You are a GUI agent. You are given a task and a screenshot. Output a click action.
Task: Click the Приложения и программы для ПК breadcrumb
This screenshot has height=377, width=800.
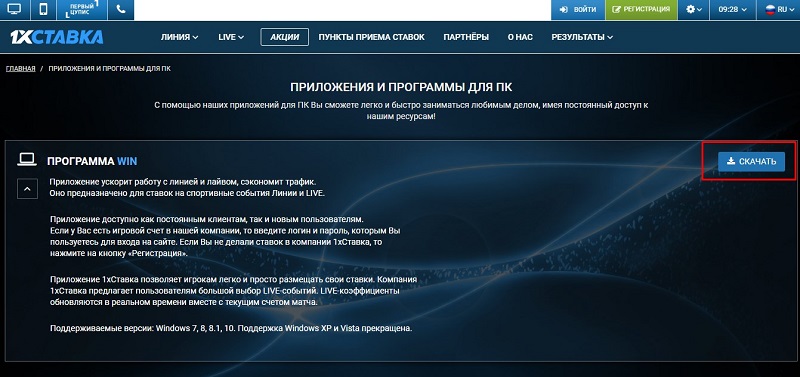(110, 69)
